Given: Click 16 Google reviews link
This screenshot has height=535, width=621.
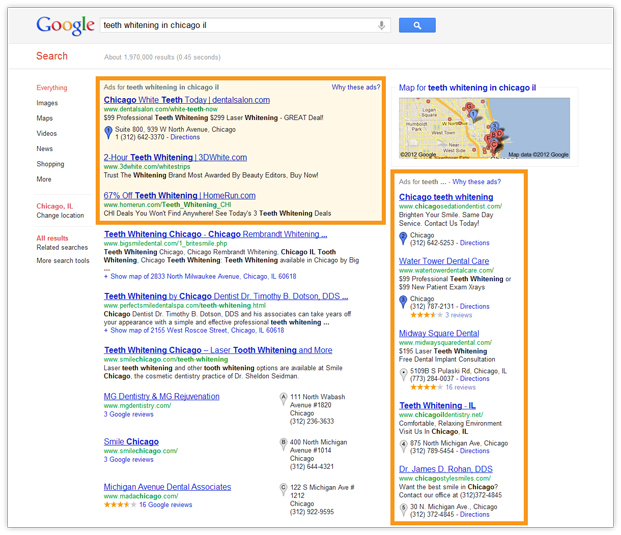Looking at the screenshot, I should point(166,505).
